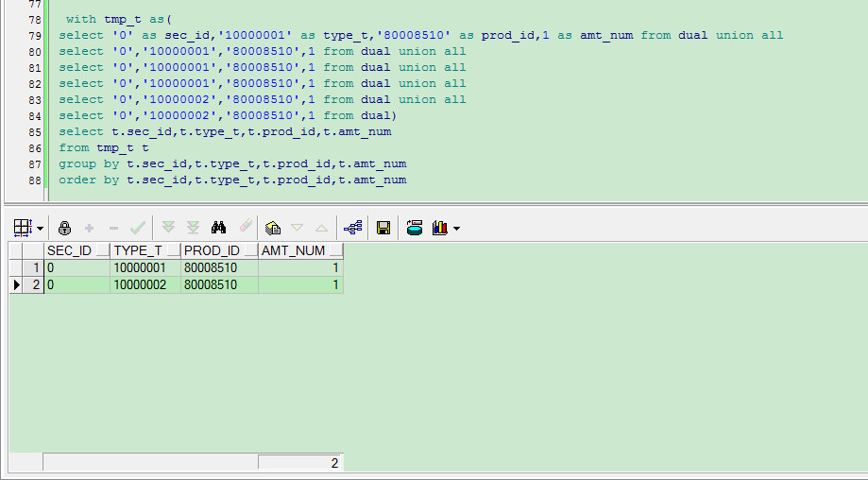
Task: Select PROD_ID cell 80008510 in row 2
Action: point(219,285)
